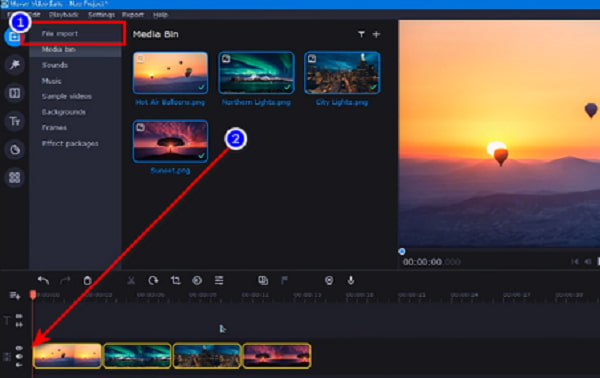Screen dimensions: 600x378
Task: Open the Transitions tab in sidebar
Action: (15, 93)
